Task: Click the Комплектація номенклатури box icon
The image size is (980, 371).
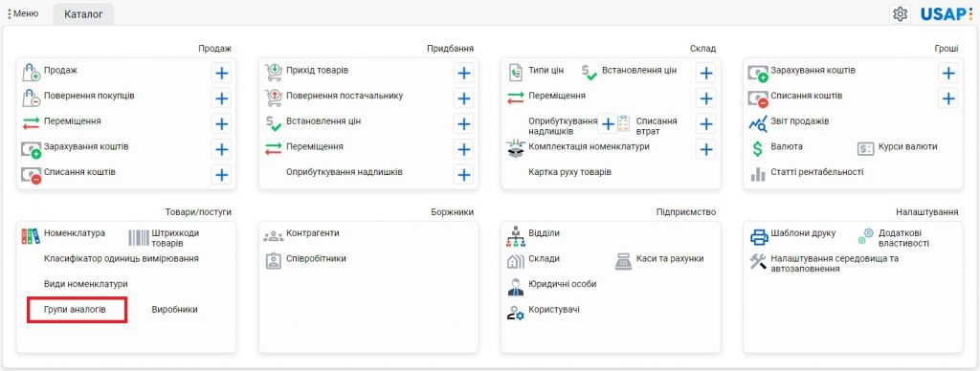Action: tap(515, 148)
